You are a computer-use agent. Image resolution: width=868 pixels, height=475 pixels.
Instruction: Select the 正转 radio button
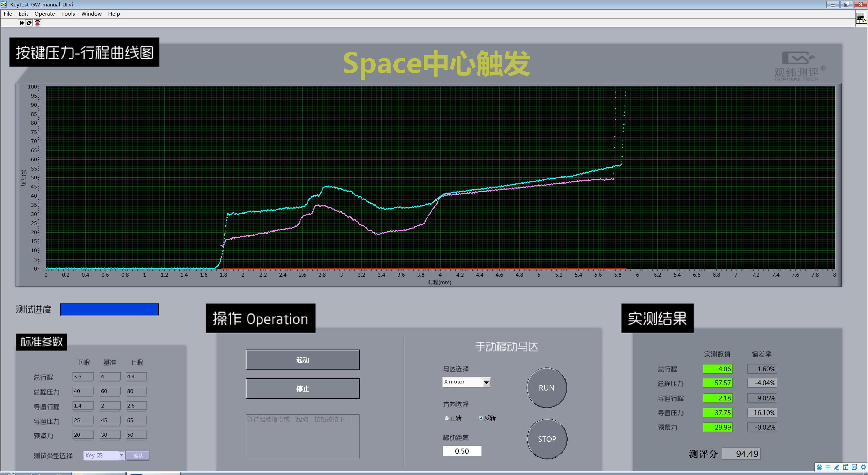(447, 418)
